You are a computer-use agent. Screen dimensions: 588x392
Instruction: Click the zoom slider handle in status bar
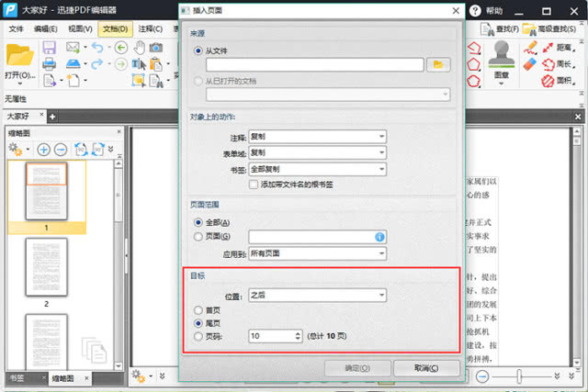[x=519, y=375]
